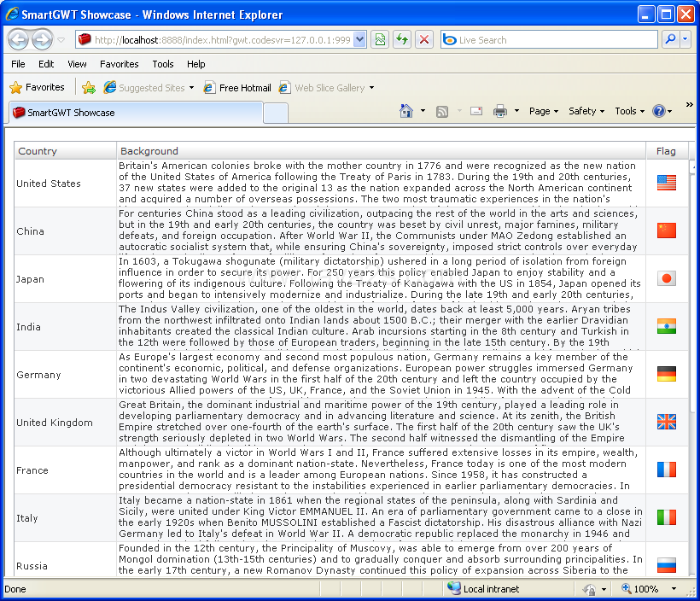This screenshot has width=700, height=601.
Task: Go forward with the Forward arrow
Action: pyautogui.click(x=43, y=40)
